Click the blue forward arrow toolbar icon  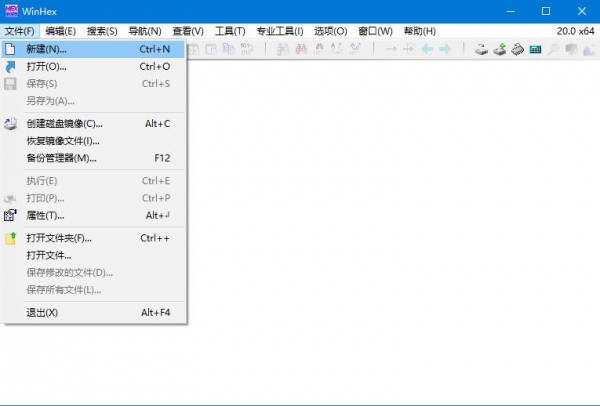(445, 49)
